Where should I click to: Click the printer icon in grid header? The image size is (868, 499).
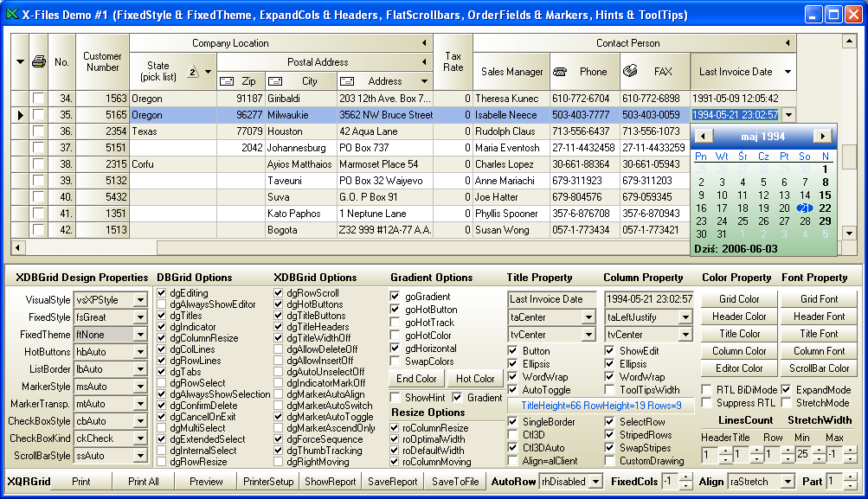pyautogui.click(x=38, y=61)
